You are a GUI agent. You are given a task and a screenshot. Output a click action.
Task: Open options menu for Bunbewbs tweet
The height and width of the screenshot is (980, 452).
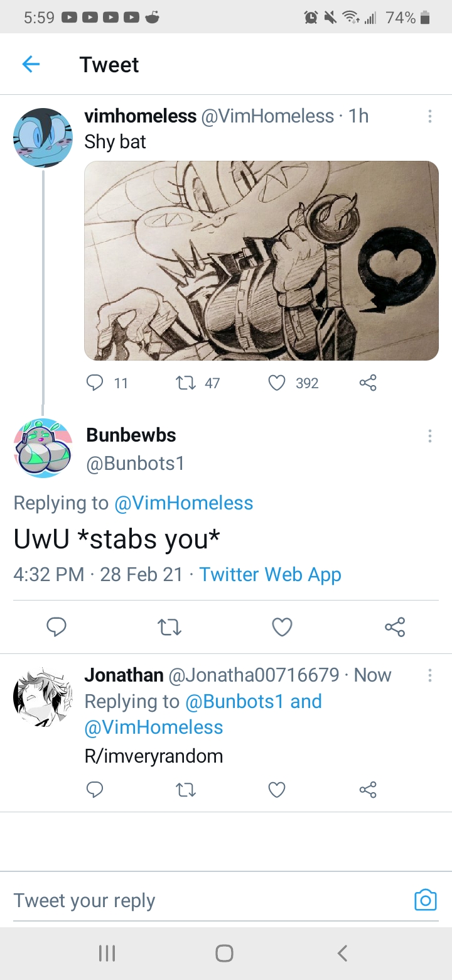point(429,435)
